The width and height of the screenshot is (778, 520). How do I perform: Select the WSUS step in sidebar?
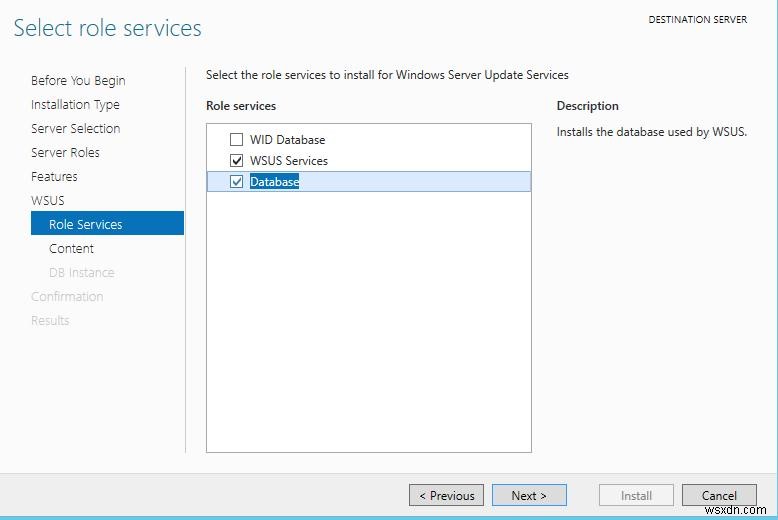point(48,200)
